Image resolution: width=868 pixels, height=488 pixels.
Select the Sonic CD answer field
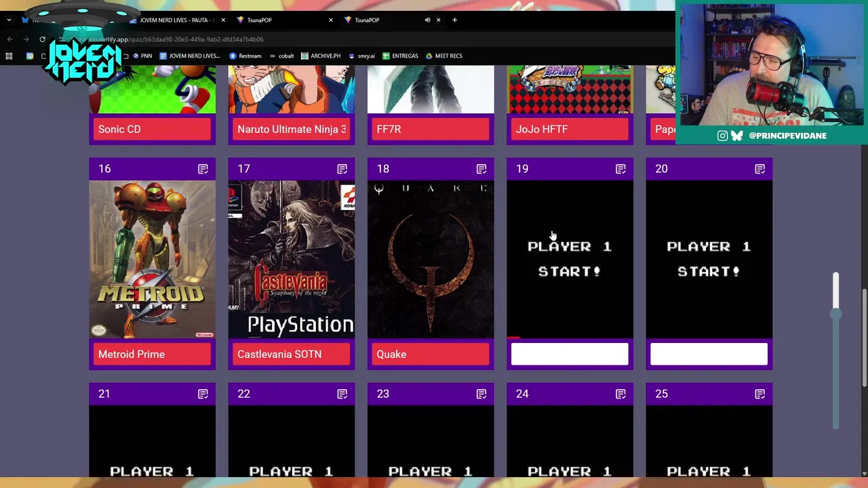(x=152, y=129)
